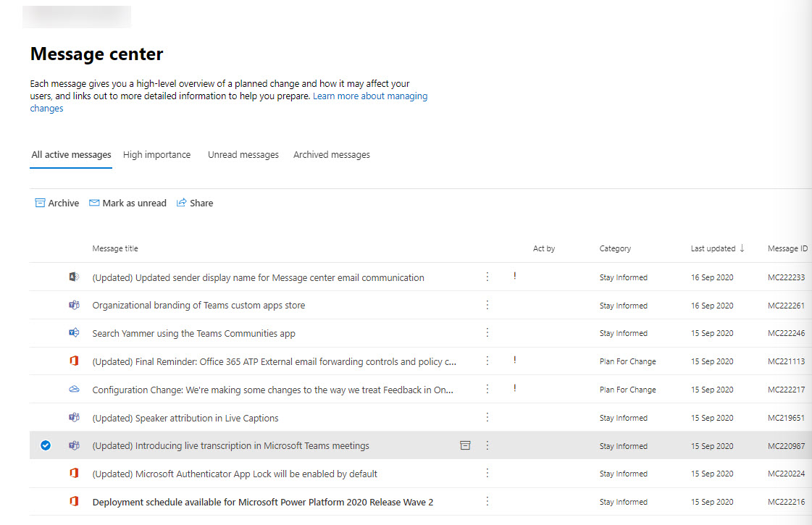
Task: Click message ID MC222233
Action: [x=786, y=277]
